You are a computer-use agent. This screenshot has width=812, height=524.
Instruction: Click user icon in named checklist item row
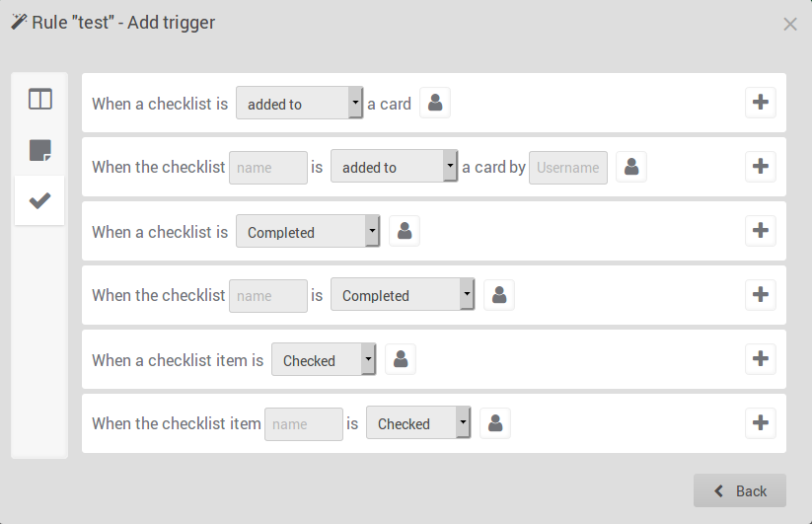[x=495, y=423]
